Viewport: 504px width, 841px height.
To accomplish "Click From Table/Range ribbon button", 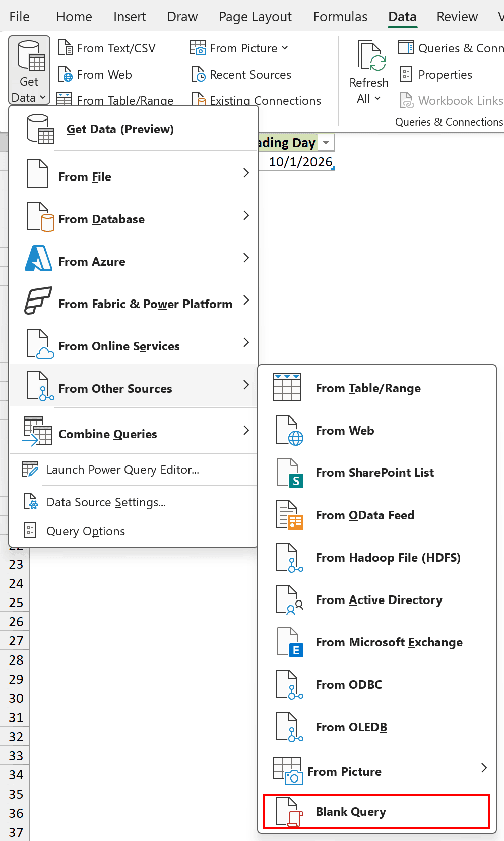I will [115, 99].
